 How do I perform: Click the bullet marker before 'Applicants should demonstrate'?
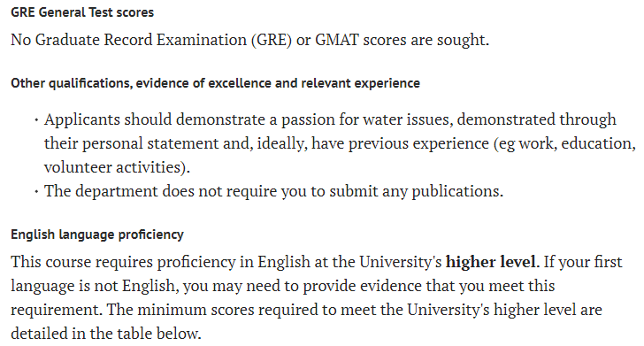tap(36, 120)
